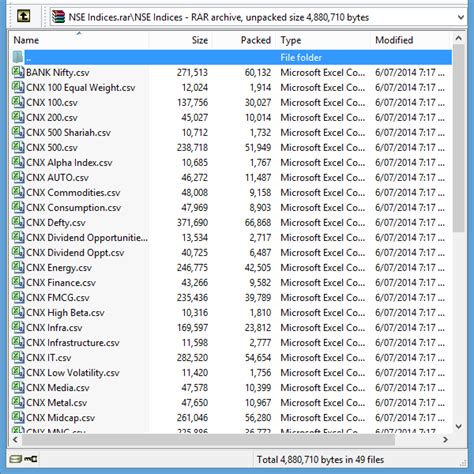Click scroll up arrow of vertical scrollbar
This screenshot has height=474, width=474.
click(459, 38)
